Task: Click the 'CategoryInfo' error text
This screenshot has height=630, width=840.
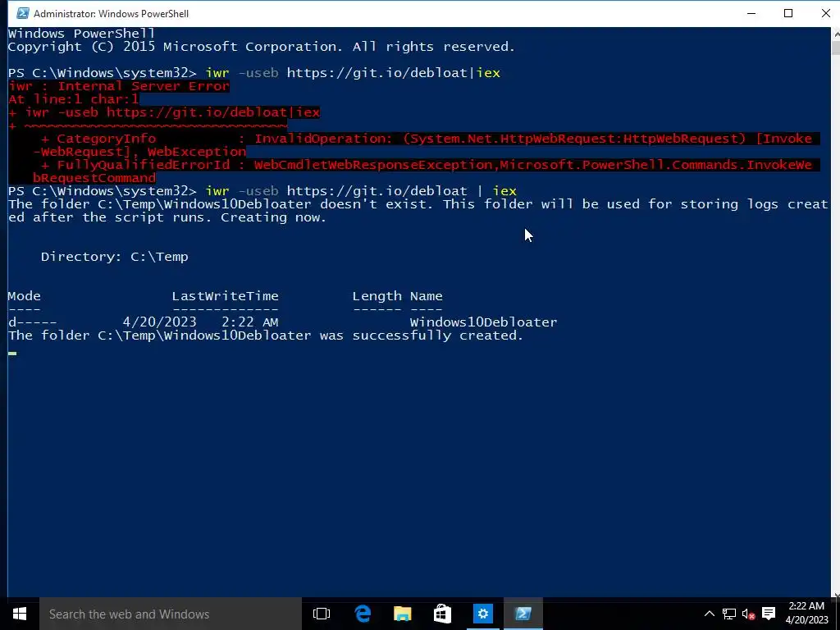Action: (106, 139)
